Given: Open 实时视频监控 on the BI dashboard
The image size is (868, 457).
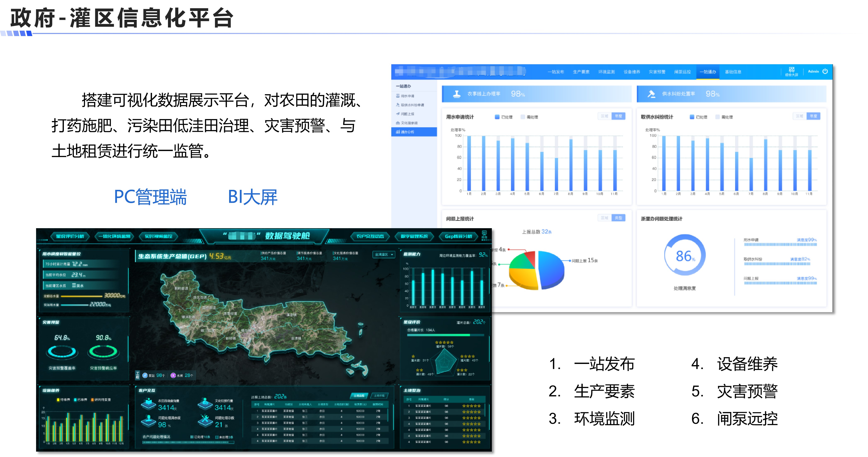Looking at the screenshot, I should (158, 236).
